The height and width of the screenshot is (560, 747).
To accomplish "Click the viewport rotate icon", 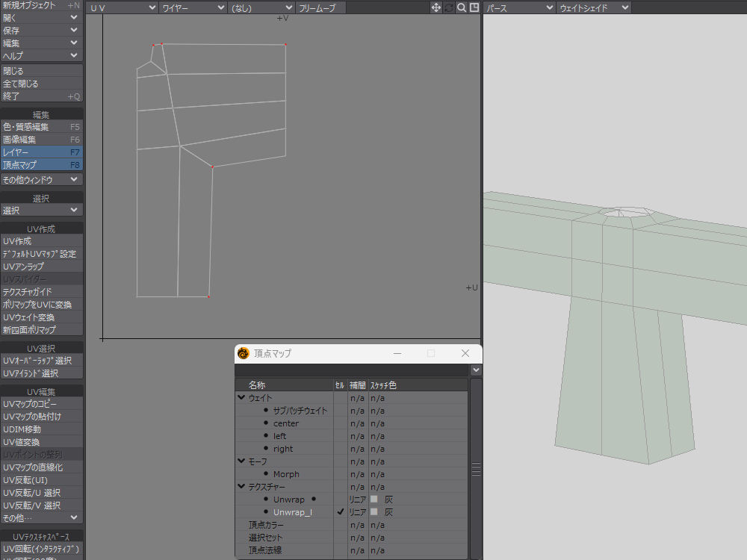I will (x=449, y=7).
